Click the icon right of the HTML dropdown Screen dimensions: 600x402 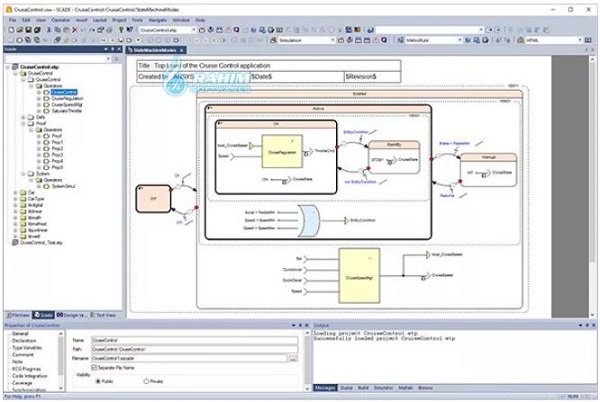click(x=588, y=40)
